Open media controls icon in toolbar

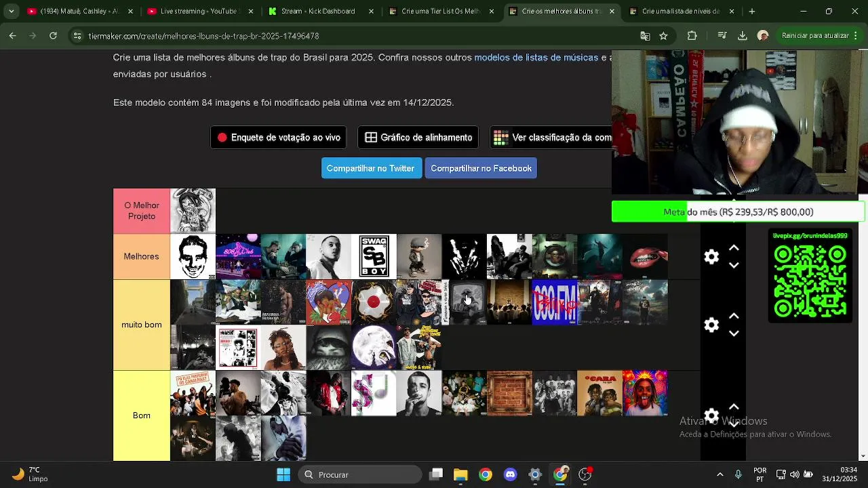click(x=722, y=36)
